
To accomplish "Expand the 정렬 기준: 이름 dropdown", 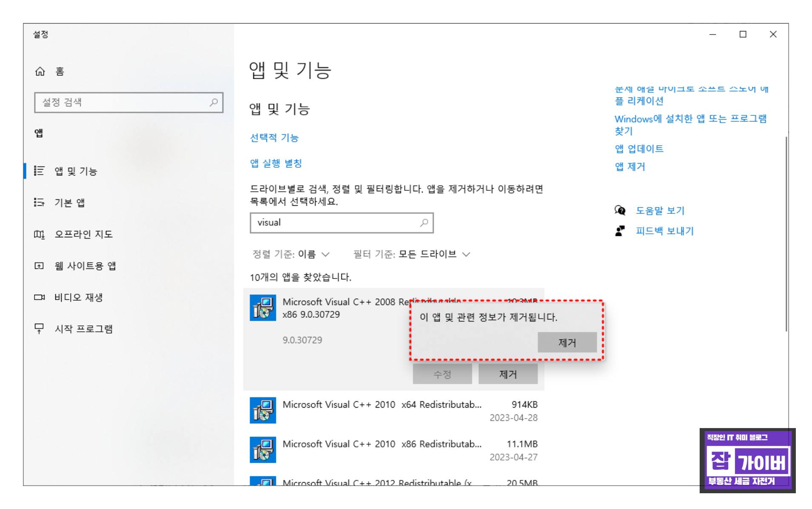I will [x=291, y=254].
